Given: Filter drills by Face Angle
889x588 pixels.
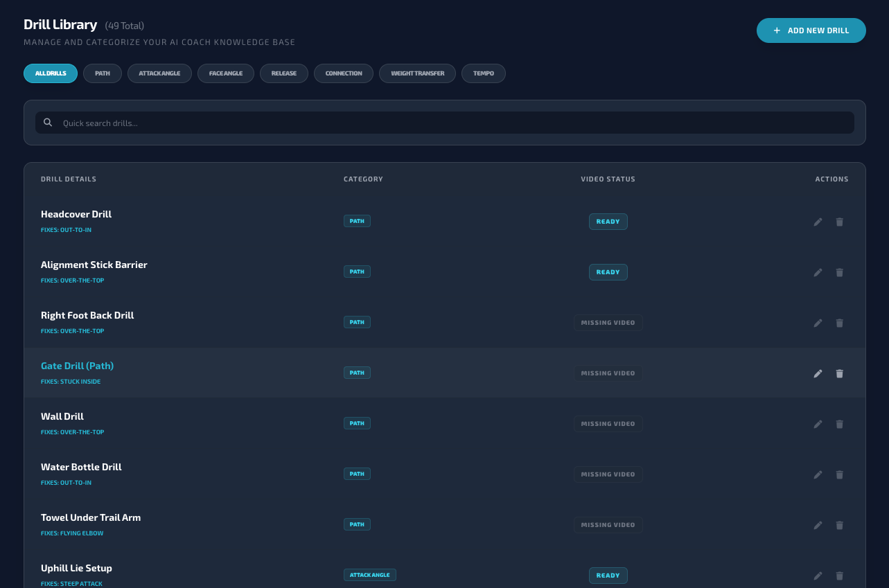Looking at the screenshot, I should tap(226, 73).
